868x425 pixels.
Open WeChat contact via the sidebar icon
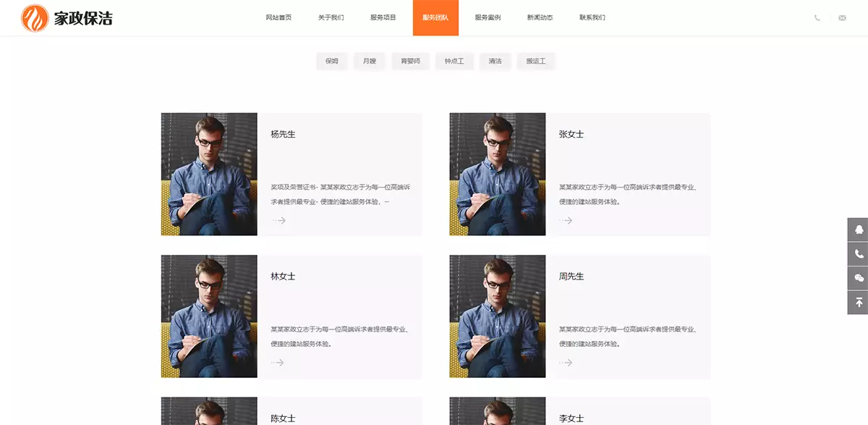point(856,277)
